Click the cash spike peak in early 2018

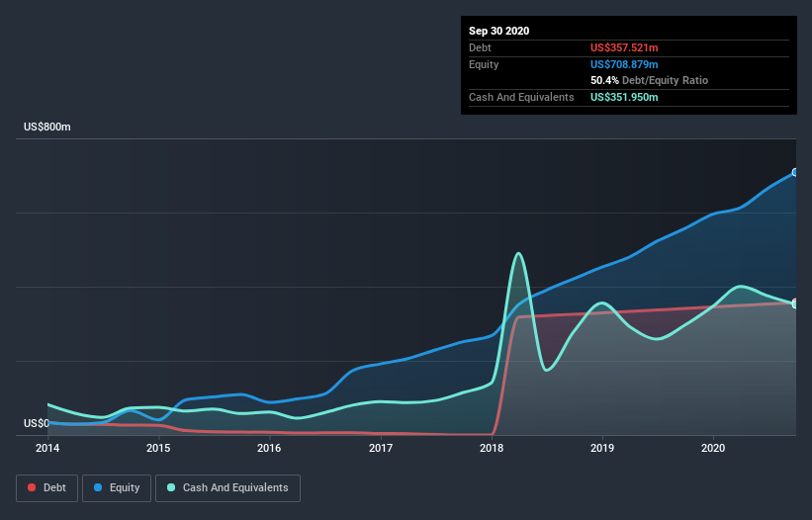point(518,253)
